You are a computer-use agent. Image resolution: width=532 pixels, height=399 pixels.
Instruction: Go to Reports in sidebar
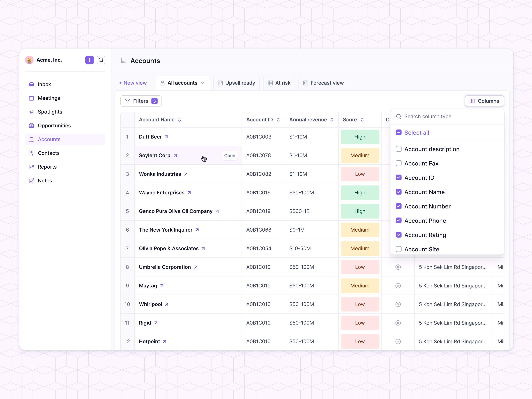coord(65,167)
